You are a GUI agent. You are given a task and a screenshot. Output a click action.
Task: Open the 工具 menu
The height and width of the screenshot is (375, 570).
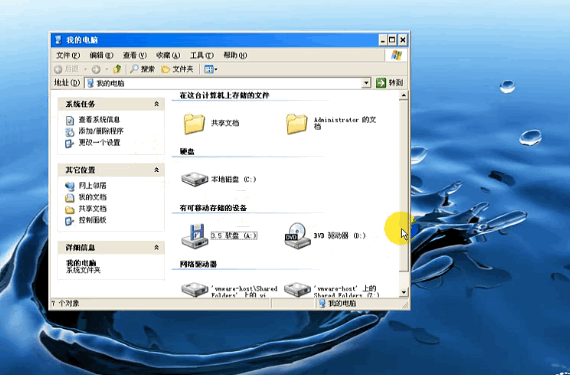click(201, 55)
